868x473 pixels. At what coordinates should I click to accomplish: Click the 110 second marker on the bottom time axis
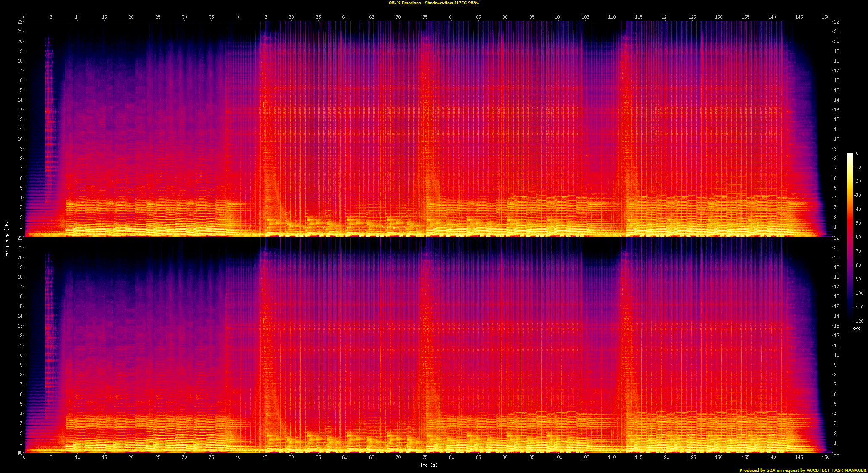click(x=612, y=457)
